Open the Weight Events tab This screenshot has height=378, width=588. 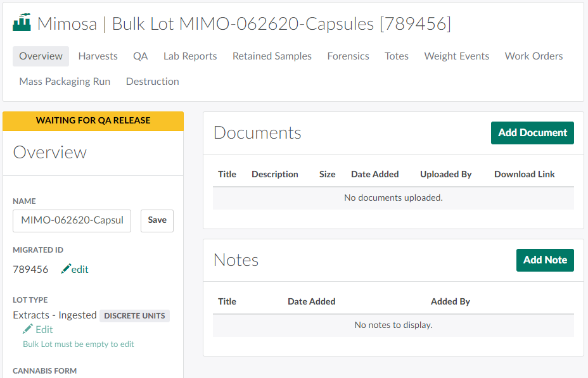point(456,56)
